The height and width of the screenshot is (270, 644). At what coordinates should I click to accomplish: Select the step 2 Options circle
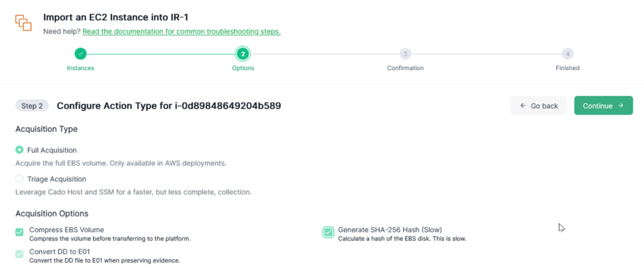tap(243, 54)
